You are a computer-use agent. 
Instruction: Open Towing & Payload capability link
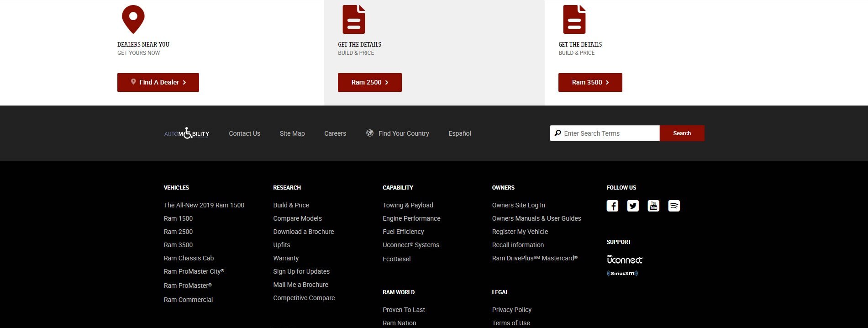pyautogui.click(x=408, y=205)
